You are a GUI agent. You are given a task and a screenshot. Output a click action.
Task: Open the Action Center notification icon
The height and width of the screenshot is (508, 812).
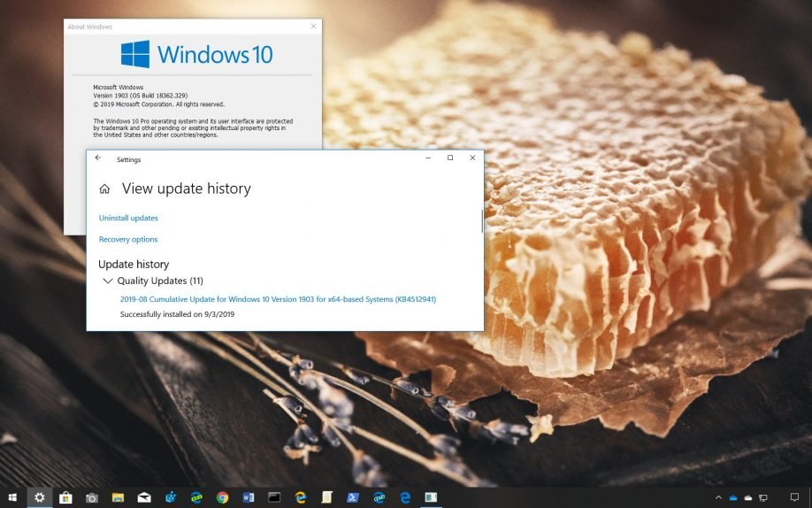coord(796,497)
